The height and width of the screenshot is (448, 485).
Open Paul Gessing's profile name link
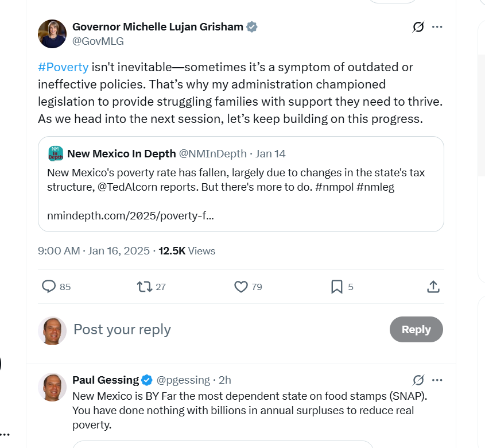click(x=106, y=380)
